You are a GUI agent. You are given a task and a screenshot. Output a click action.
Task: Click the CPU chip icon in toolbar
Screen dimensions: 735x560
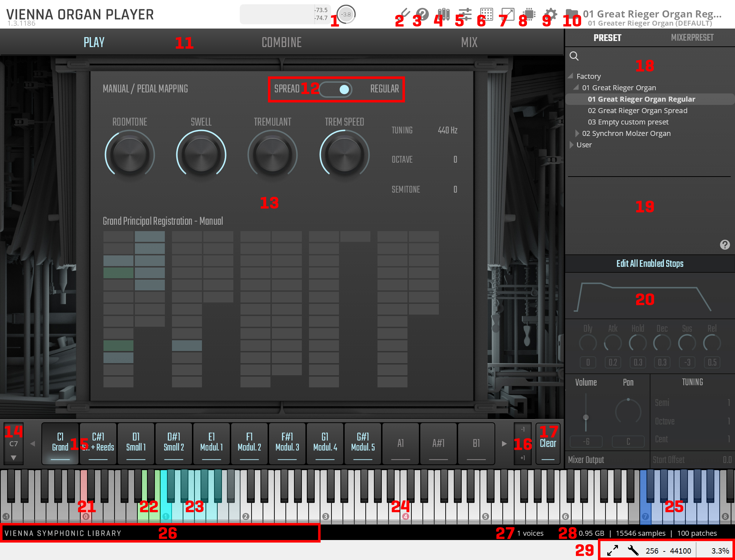pos(530,14)
